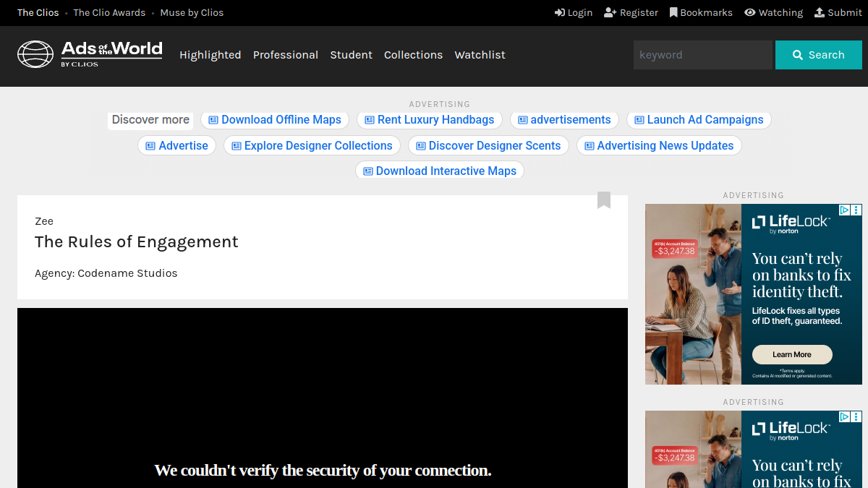Click the 'Discover more' label

[x=150, y=120]
